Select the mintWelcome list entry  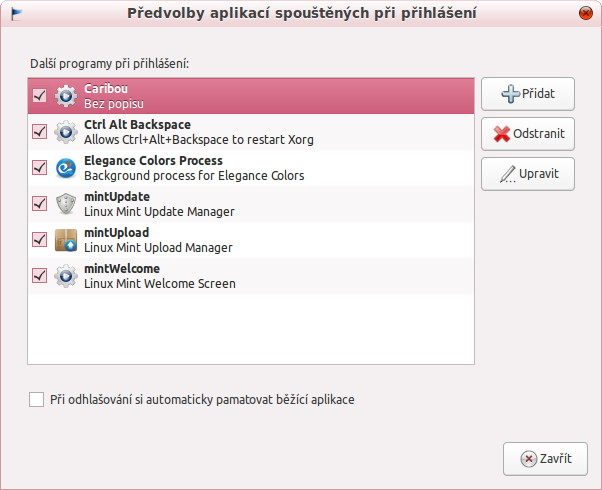click(x=251, y=276)
